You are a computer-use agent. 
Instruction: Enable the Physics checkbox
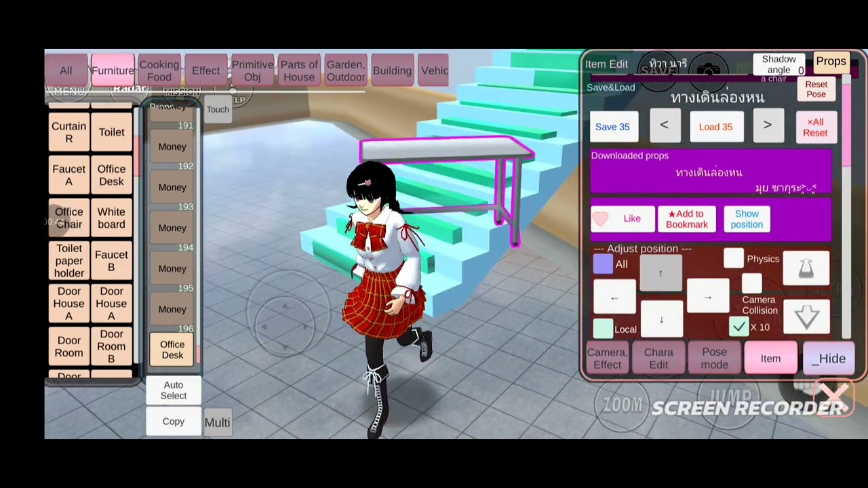[733, 258]
